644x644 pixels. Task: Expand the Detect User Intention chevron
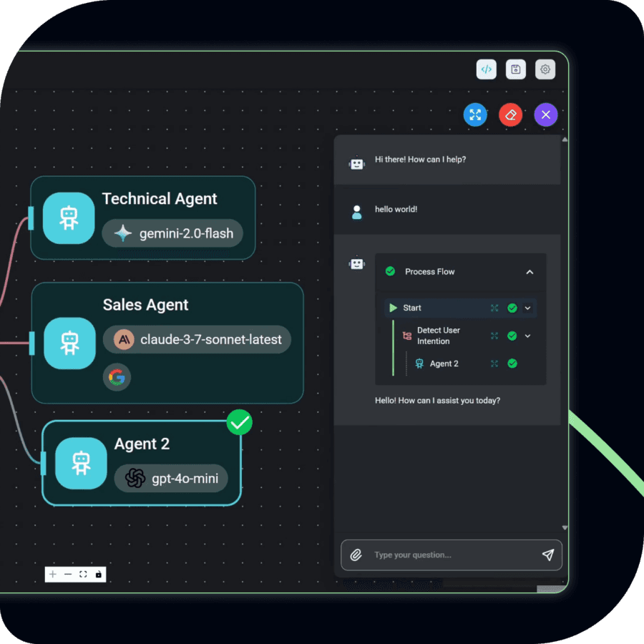point(528,336)
